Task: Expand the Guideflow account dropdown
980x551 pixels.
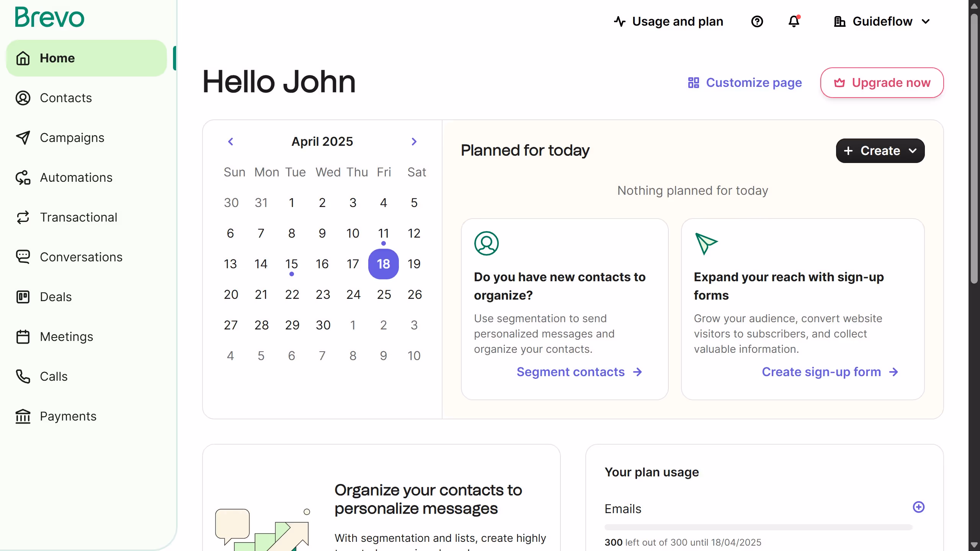Action: coord(882,21)
